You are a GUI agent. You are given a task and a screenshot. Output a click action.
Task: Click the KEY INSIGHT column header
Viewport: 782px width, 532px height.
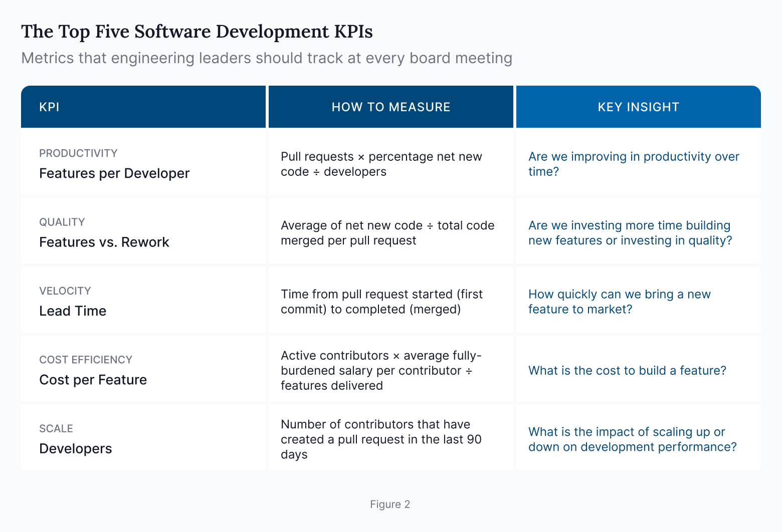coord(638,107)
